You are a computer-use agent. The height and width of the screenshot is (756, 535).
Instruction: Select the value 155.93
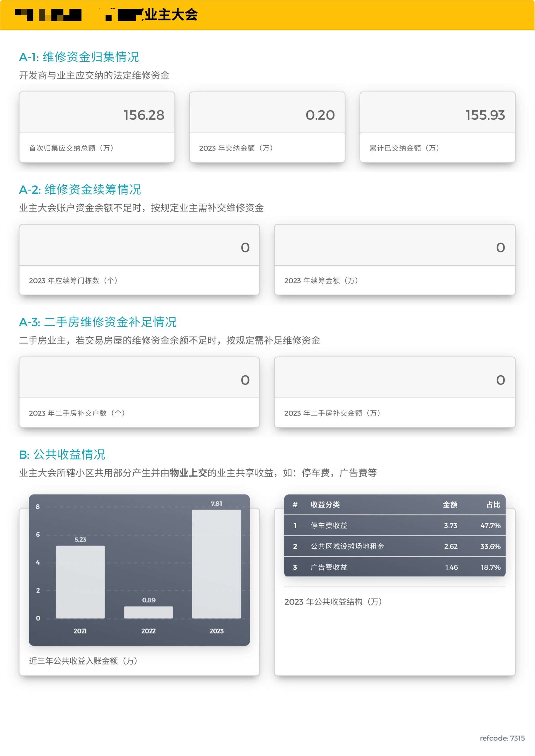485,115
